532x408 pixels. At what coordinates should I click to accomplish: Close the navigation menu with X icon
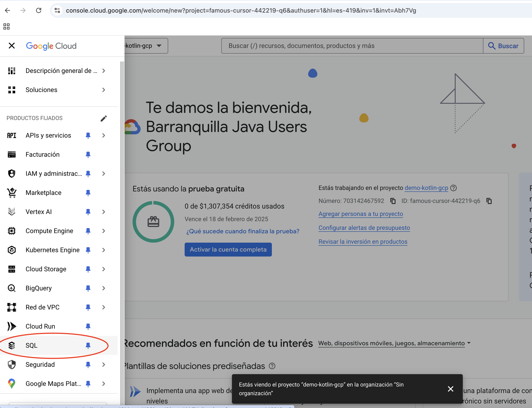11,46
